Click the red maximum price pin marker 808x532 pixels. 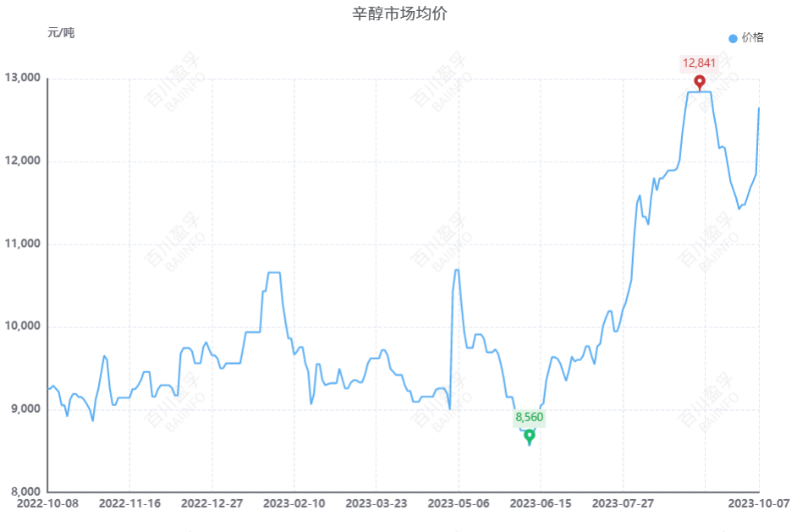(x=699, y=82)
